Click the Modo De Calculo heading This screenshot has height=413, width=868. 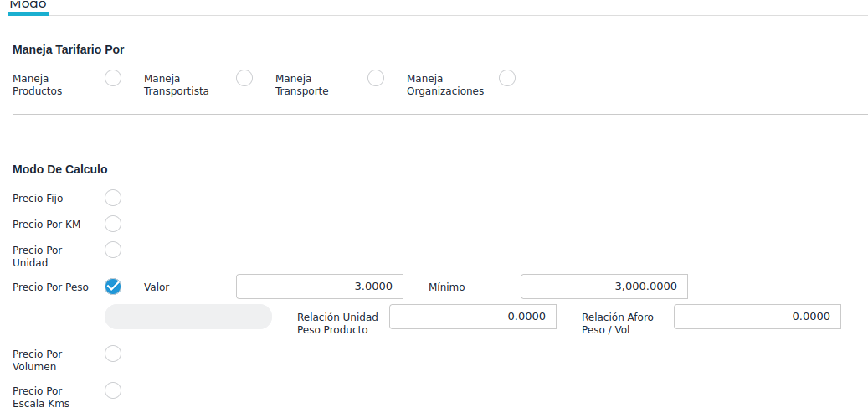pyautogui.click(x=60, y=169)
